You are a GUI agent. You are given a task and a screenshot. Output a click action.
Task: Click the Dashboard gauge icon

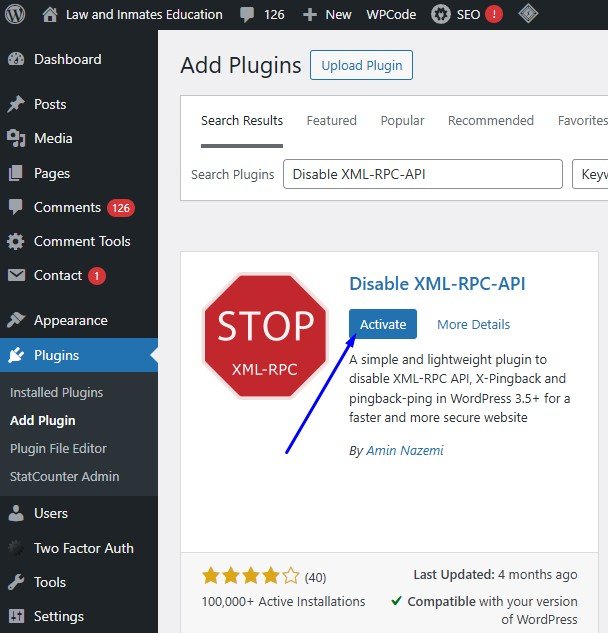coord(16,59)
